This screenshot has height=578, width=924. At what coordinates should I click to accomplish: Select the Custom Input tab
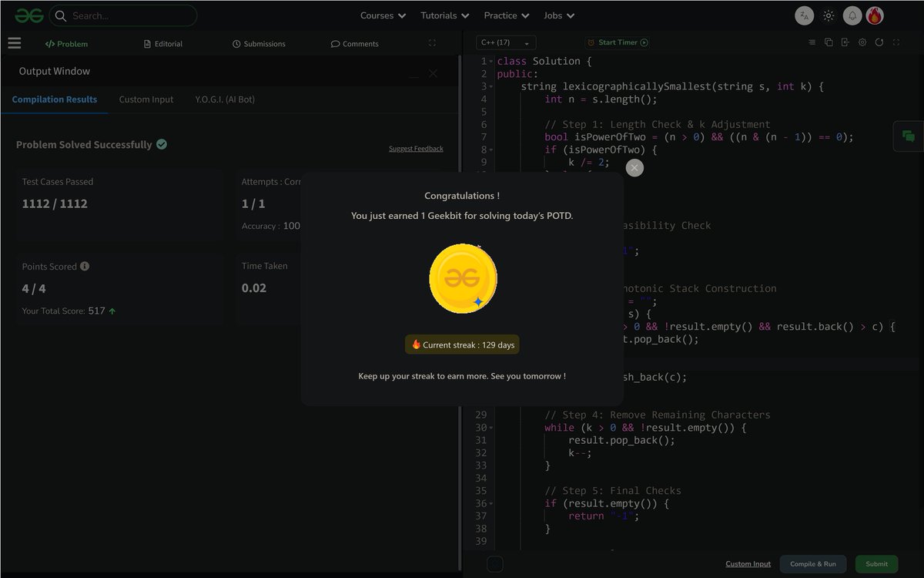(x=146, y=99)
